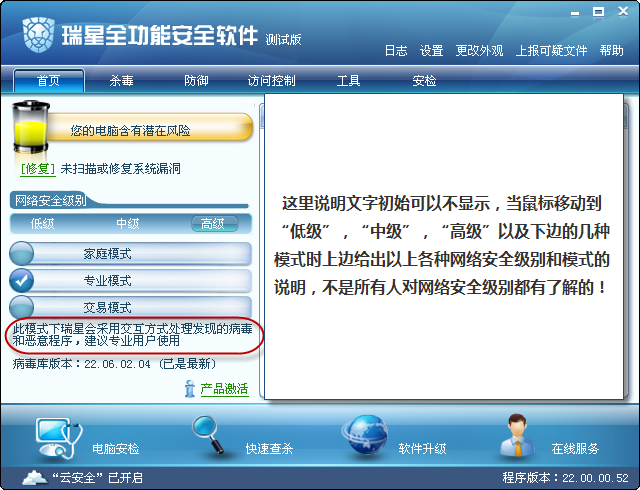Minimize the Rising security window
Screen dimensions: 640x490
point(575,13)
